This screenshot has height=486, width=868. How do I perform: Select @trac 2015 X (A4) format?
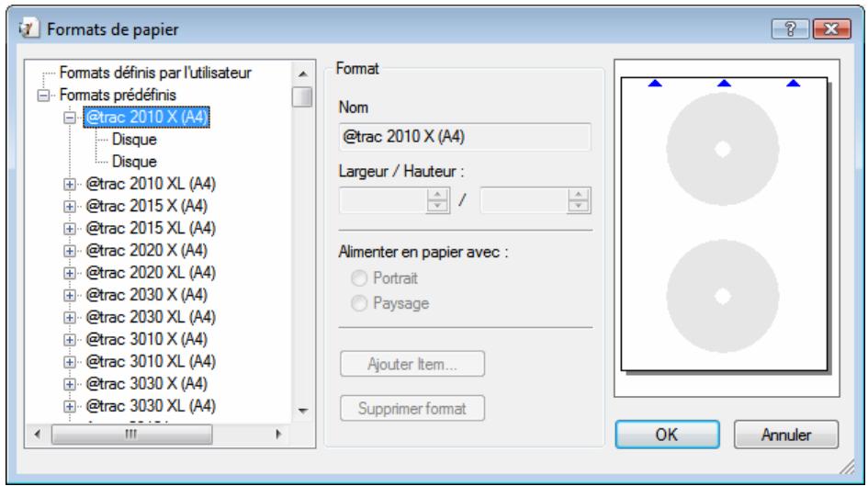coord(147,206)
